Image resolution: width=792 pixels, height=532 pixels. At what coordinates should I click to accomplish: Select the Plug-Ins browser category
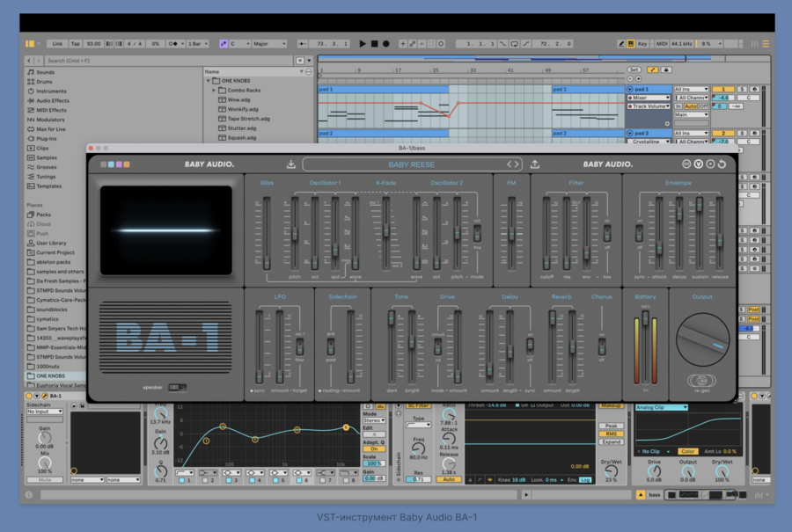[x=48, y=139]
